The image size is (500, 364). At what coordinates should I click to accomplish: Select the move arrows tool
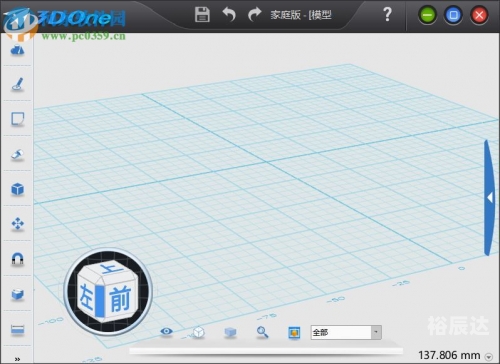coord(17,224)
